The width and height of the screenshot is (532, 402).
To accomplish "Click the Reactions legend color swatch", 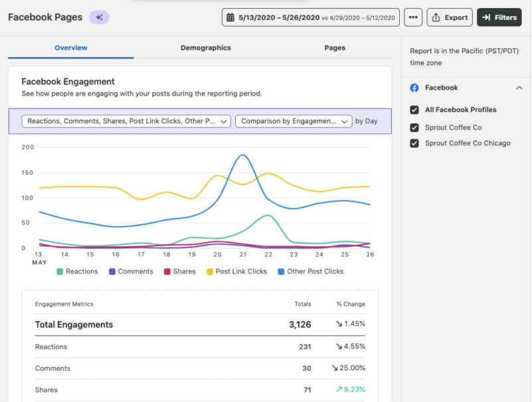I will 60,271.
